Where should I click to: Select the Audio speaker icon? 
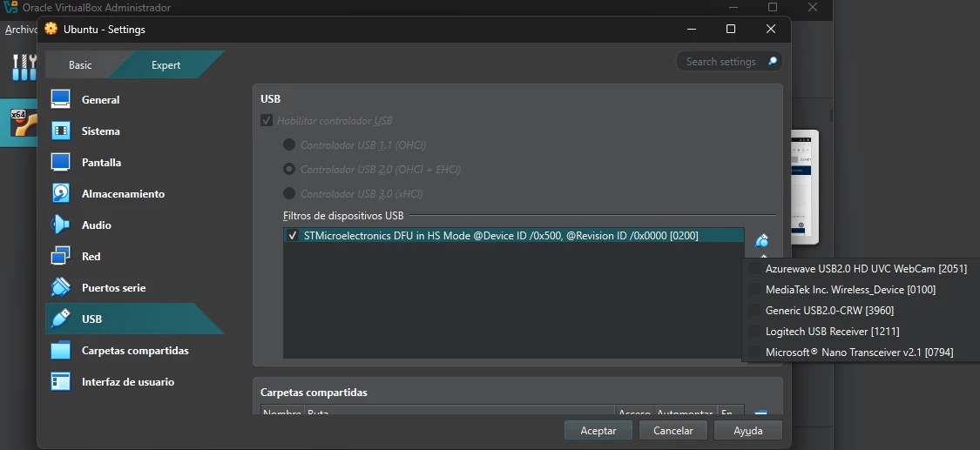(x=61, y=225)
